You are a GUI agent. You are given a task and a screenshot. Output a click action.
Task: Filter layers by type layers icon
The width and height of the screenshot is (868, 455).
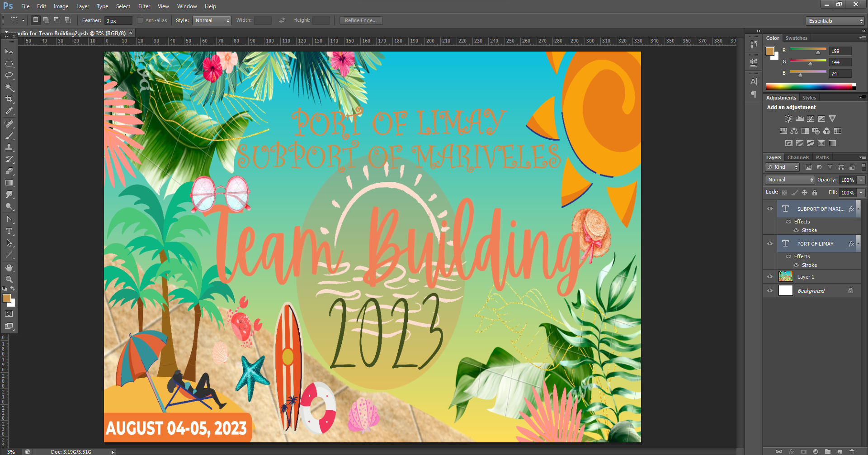tap(830, 167)
